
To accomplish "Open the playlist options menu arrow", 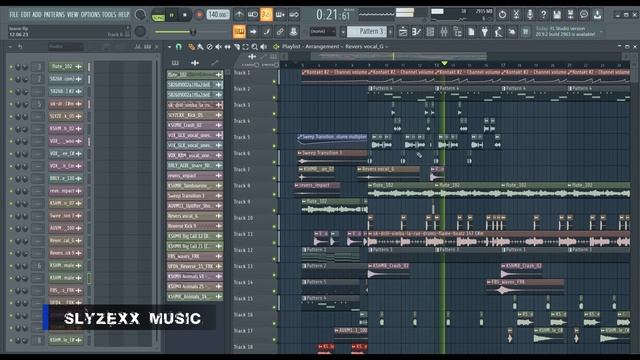I will [x=169, y=47].
